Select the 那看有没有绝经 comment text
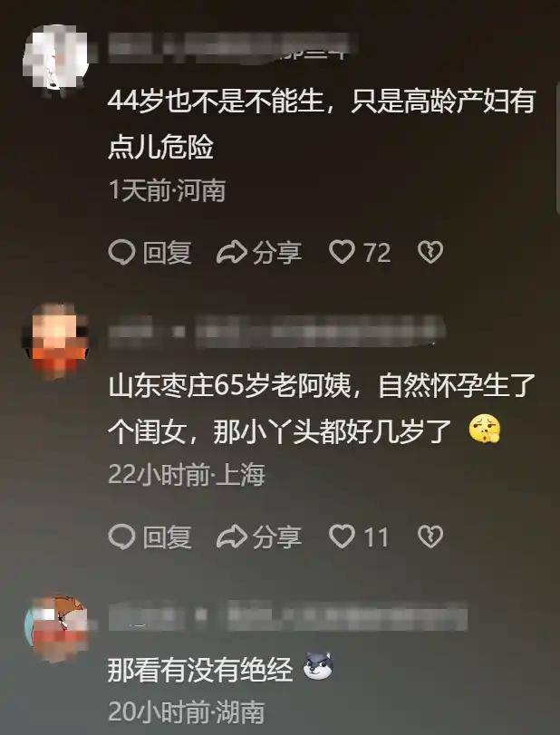This screenshot has width=560, height=735. click(x=200, y=669)
